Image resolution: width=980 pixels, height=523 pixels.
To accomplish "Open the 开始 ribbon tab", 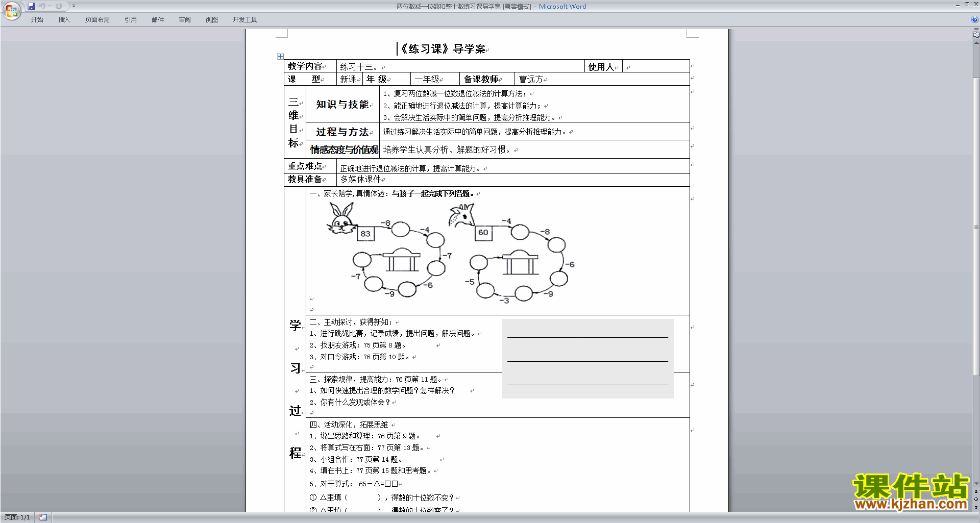I will click(37, 20).
